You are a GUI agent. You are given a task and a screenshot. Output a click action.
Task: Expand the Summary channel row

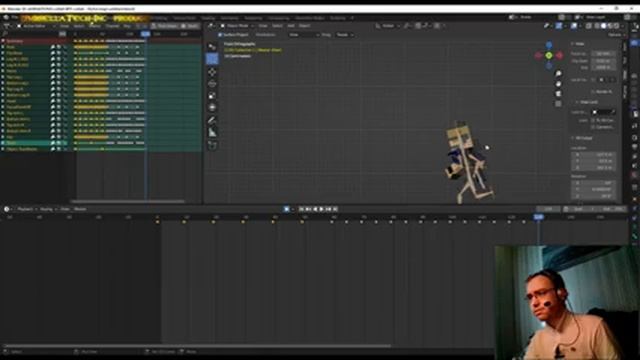pos(3,41)
